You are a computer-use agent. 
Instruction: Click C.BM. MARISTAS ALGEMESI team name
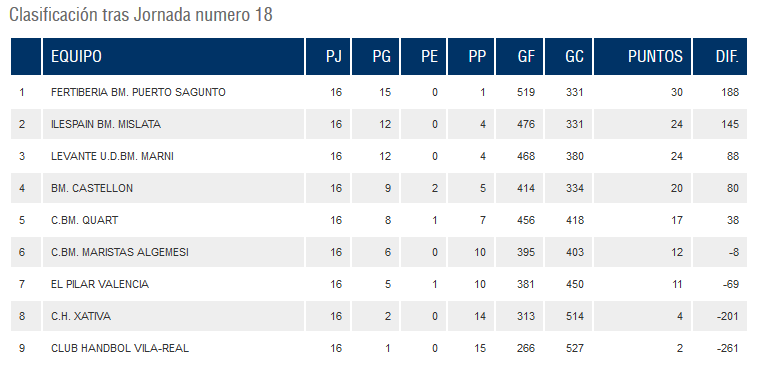tap(120, 252)
